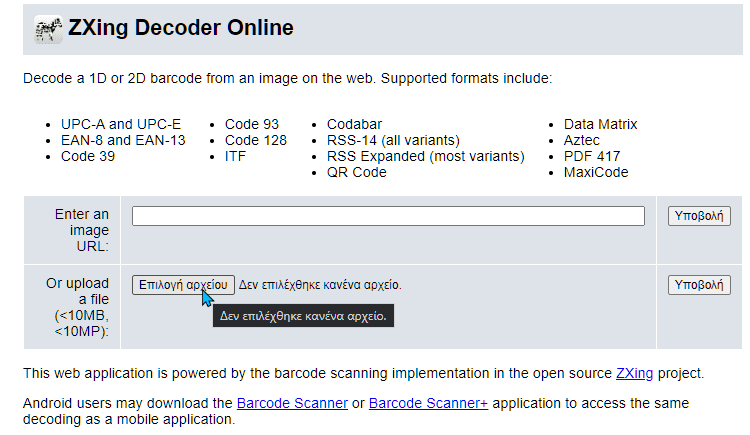
Task: Click the PDF 417 list item
Action: [x=592, y=156]
